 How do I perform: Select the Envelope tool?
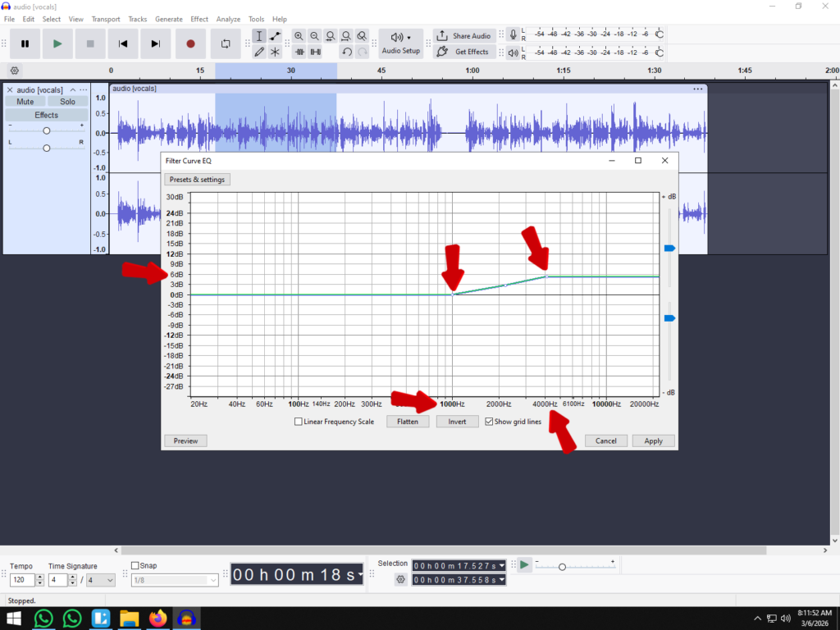point(275,36)
